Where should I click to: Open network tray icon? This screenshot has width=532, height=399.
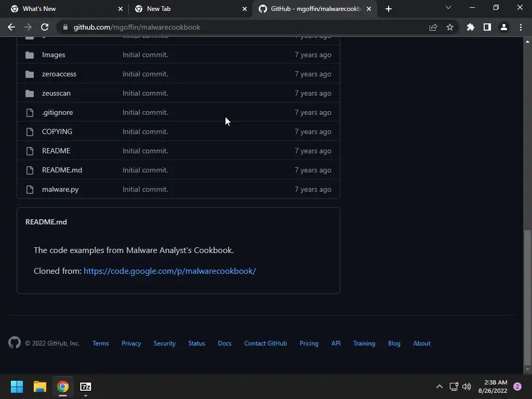tap(454, 387)
